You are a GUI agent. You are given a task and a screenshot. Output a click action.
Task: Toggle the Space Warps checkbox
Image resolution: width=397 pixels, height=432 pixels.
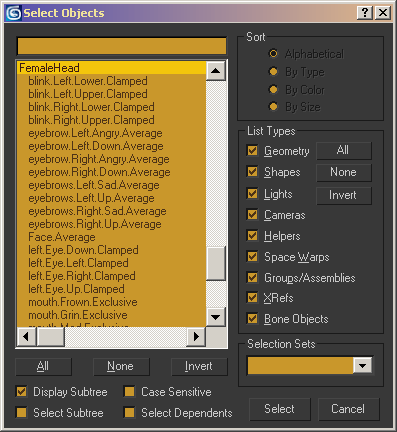click(x=252, y=257)
